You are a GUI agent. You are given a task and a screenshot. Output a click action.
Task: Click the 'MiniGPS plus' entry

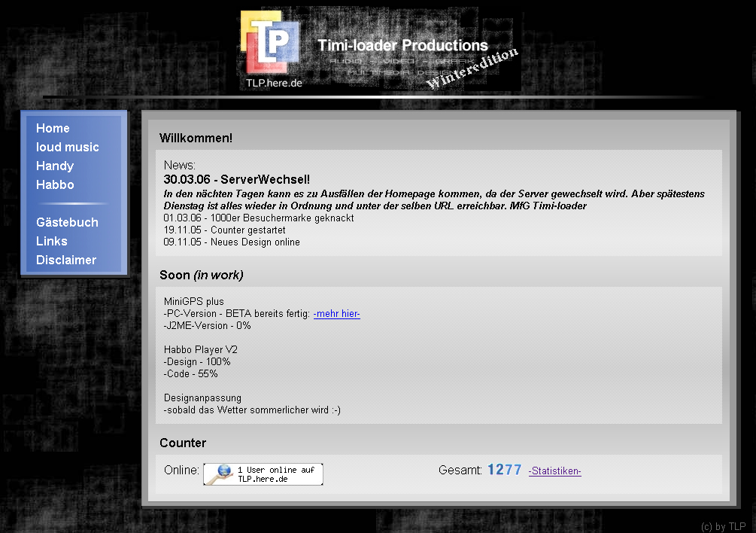[194, 301]
